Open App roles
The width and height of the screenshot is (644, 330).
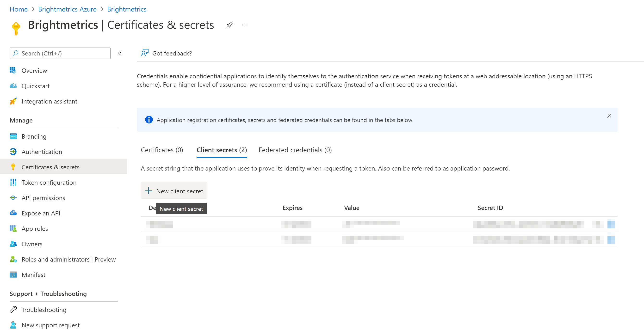35,229
